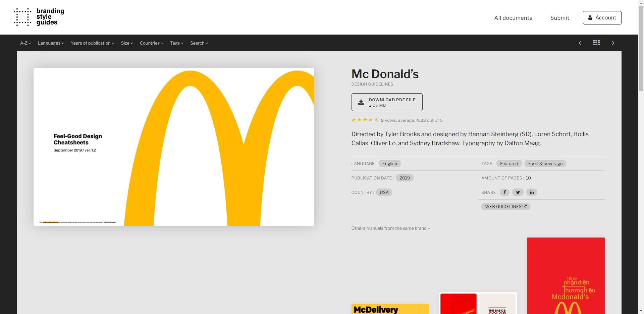Download the PDF file 2,97 MB
Image resolution: width=644 pixels, height=314 pixels.
coord(387,102)
